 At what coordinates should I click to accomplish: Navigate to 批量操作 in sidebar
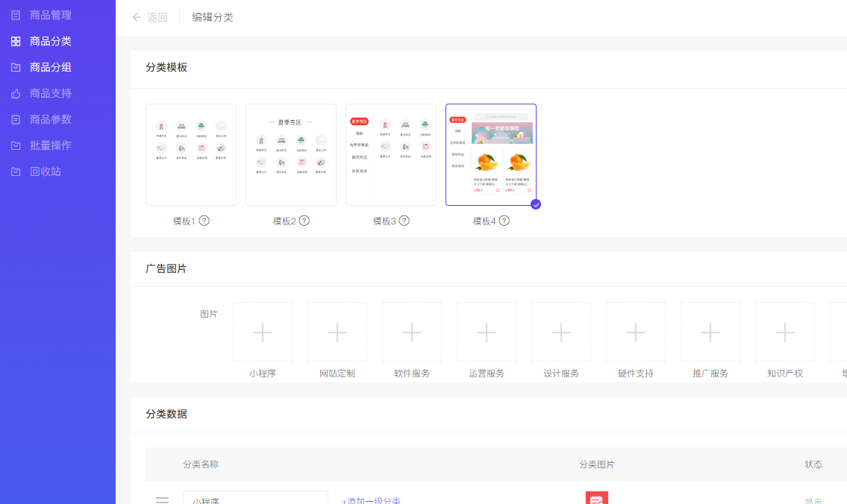pyautogui.click(x=51, y=145)
